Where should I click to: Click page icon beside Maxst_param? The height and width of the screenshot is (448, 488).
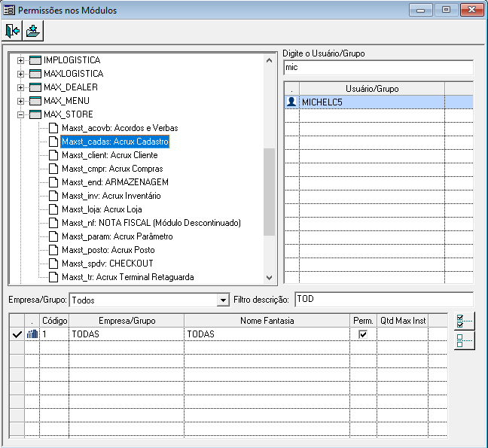53,236
